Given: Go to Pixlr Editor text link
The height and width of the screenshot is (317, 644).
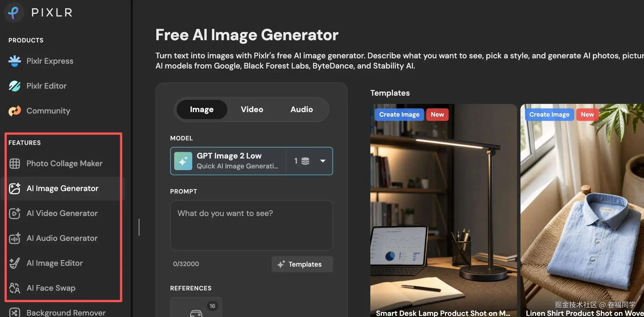Looking at the screenshot, I should (46, 86).
